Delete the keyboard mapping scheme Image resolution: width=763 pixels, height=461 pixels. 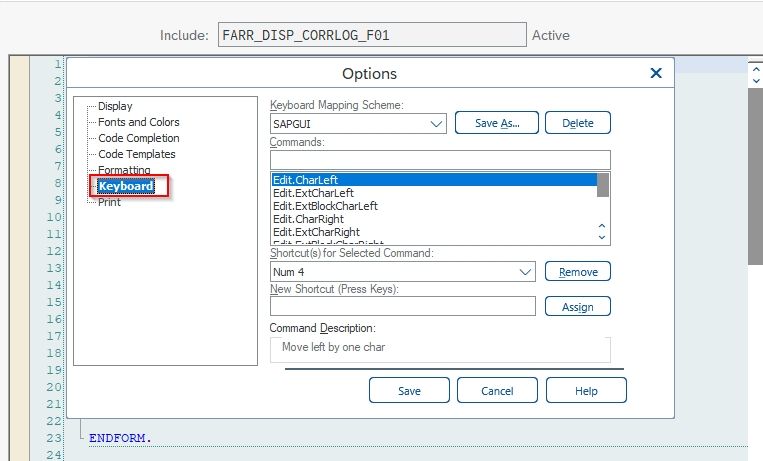click(578, 123)
